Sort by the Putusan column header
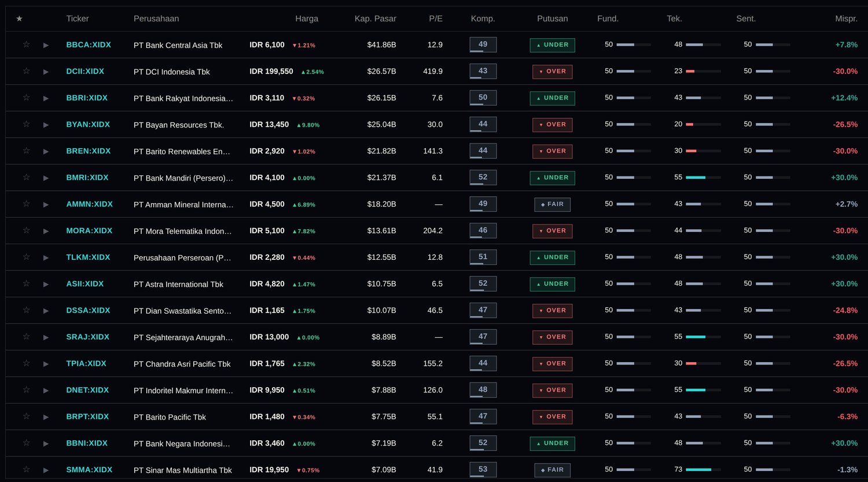 click(553, 19)
